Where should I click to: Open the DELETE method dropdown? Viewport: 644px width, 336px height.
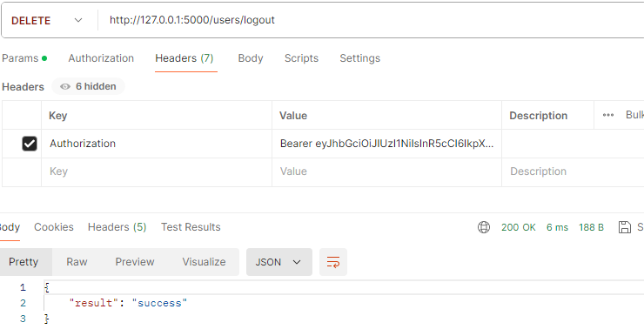coord(47,21)
